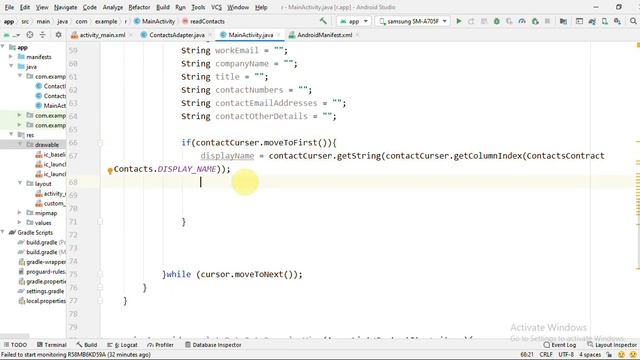Collapse the app module node
This screenshot has width=640, height=360.
coord(3,47)
